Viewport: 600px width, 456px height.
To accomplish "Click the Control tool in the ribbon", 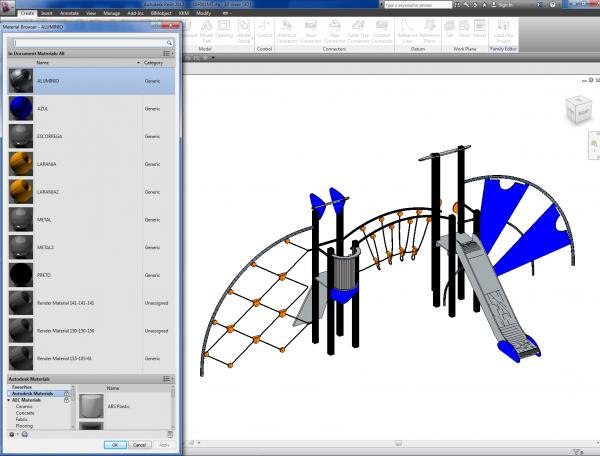I will click(264, 26).
